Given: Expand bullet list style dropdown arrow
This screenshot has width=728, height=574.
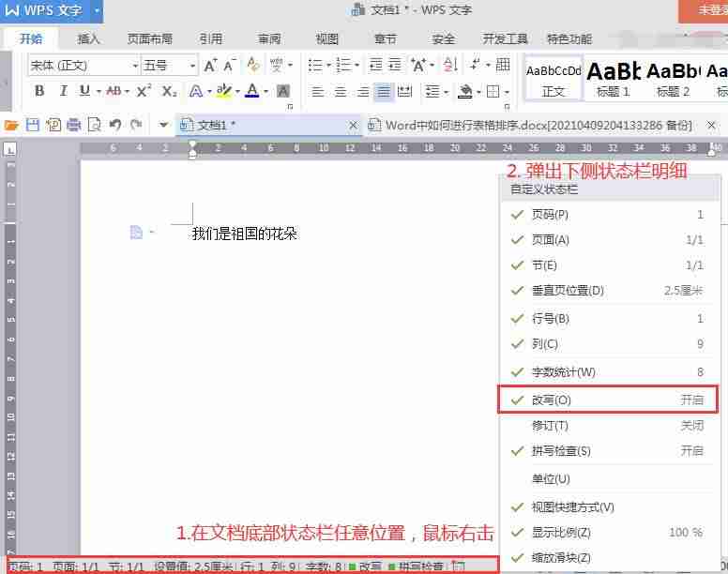Looking at the screenshot, I should click(327, 66).
